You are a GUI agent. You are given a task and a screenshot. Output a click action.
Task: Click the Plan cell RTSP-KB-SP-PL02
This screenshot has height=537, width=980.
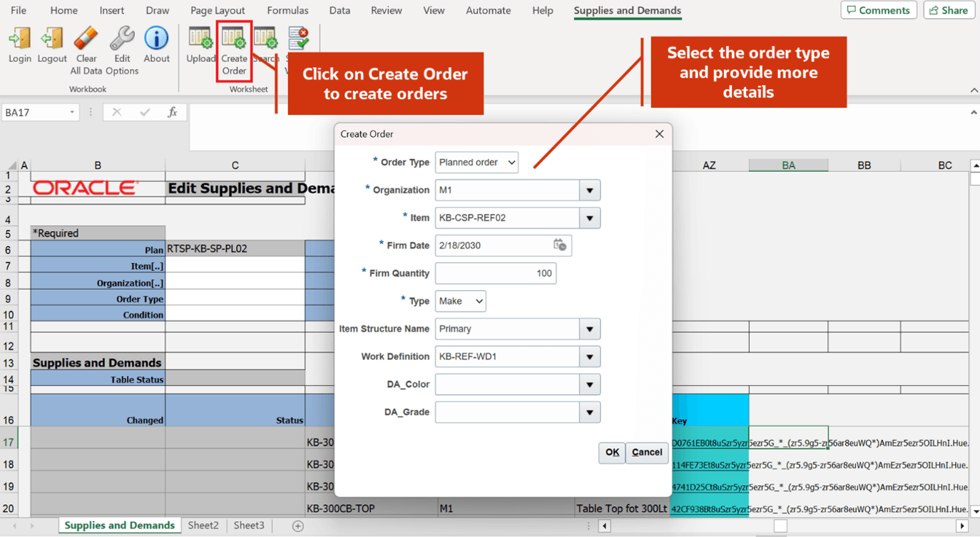click(235, 249)
